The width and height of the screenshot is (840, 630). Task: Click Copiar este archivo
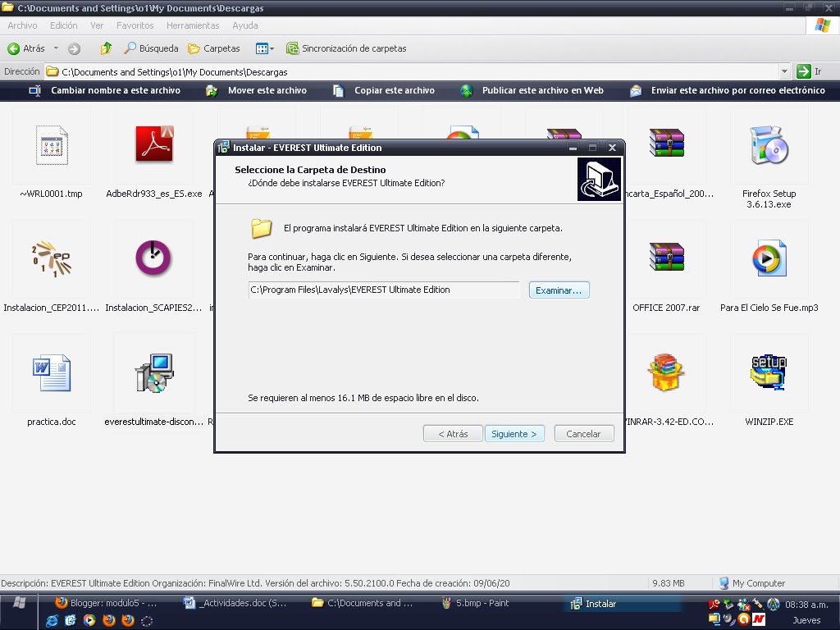(384, 90)
